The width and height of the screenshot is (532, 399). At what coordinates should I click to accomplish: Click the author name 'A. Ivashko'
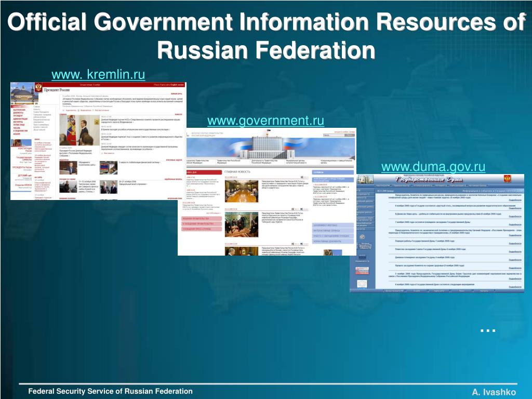[x=494, y=392]
